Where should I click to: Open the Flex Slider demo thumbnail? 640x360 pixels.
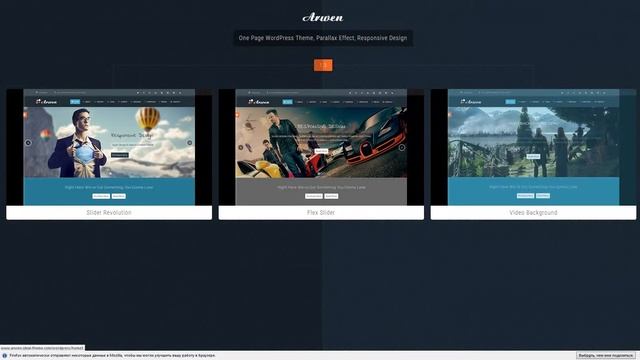(x=321, y=147)
